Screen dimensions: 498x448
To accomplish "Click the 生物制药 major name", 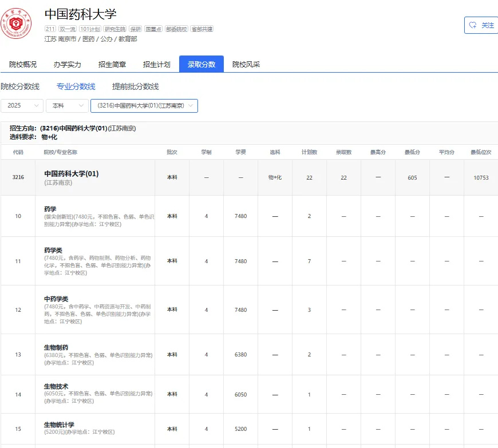I will tap(56, 347).
